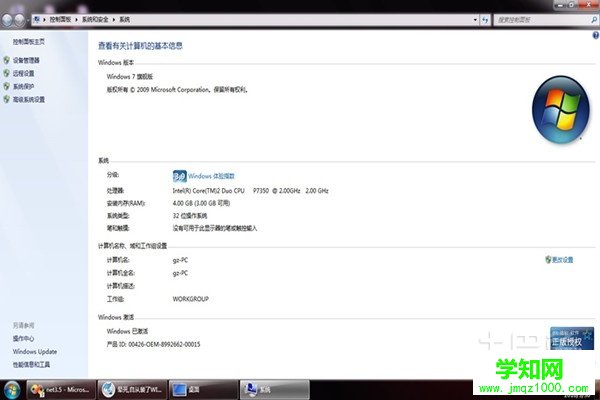Viewport: 600px width, 400px height.
Task: Click the magnifier icon in search box
Action: pyautogui.click(x=594, y=20)
